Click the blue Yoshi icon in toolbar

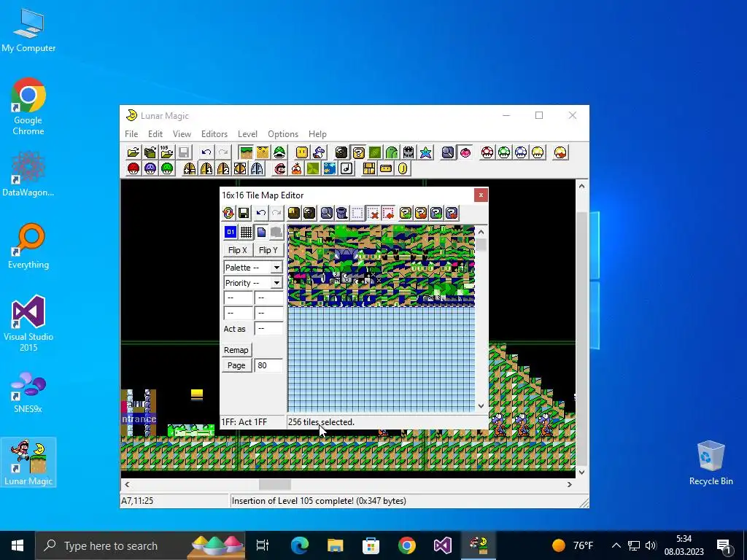[x=319, y=152]
